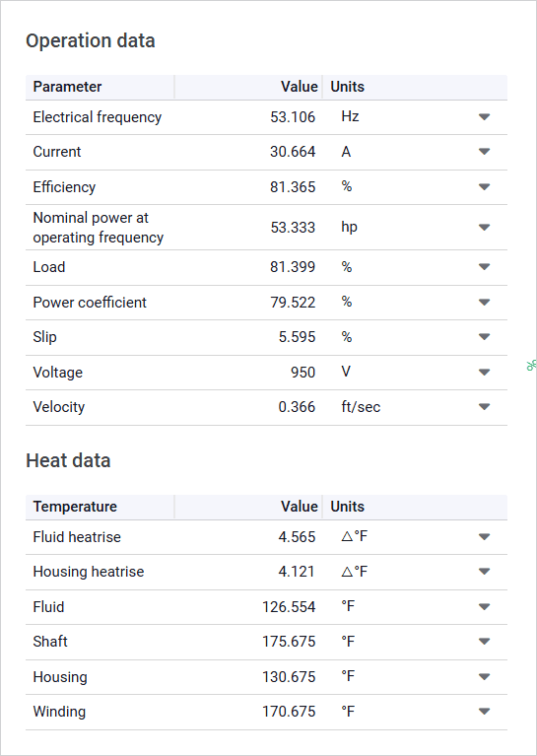Expand the Load units dropdown
Screen dimensions: 537x756
point(484,267)
